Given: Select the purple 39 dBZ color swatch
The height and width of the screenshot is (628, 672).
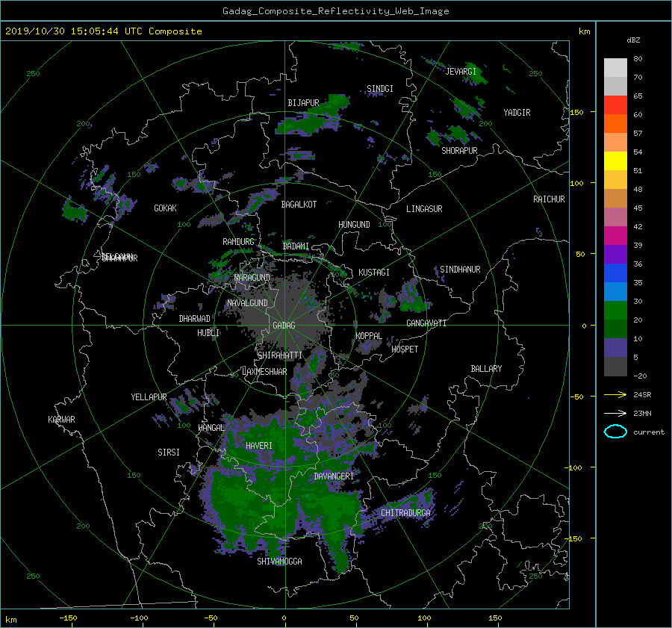Looking at the screenshot, I should (x=615, y=254).
